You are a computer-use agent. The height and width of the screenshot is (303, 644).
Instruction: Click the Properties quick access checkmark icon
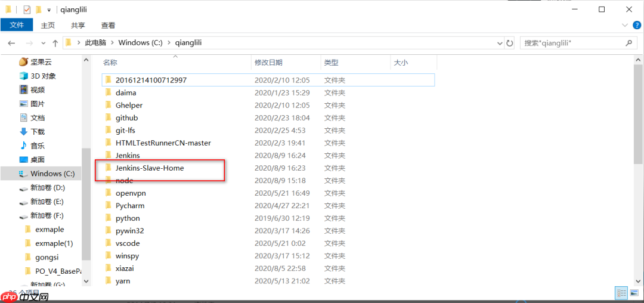point(27,9)
